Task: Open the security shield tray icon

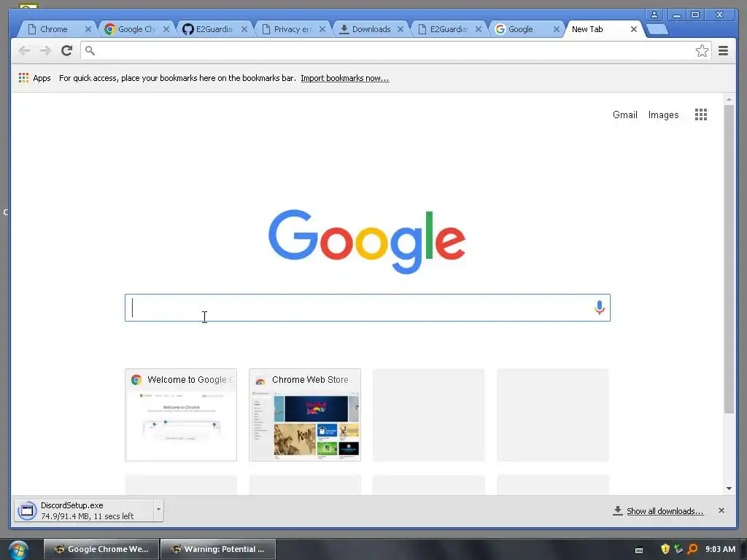Action: click(665, 549)
